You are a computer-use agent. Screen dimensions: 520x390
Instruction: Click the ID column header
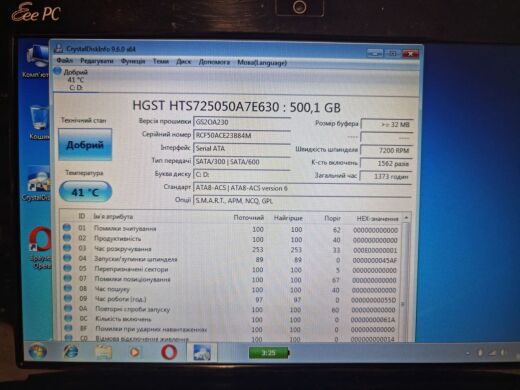(x=82, y=216)
